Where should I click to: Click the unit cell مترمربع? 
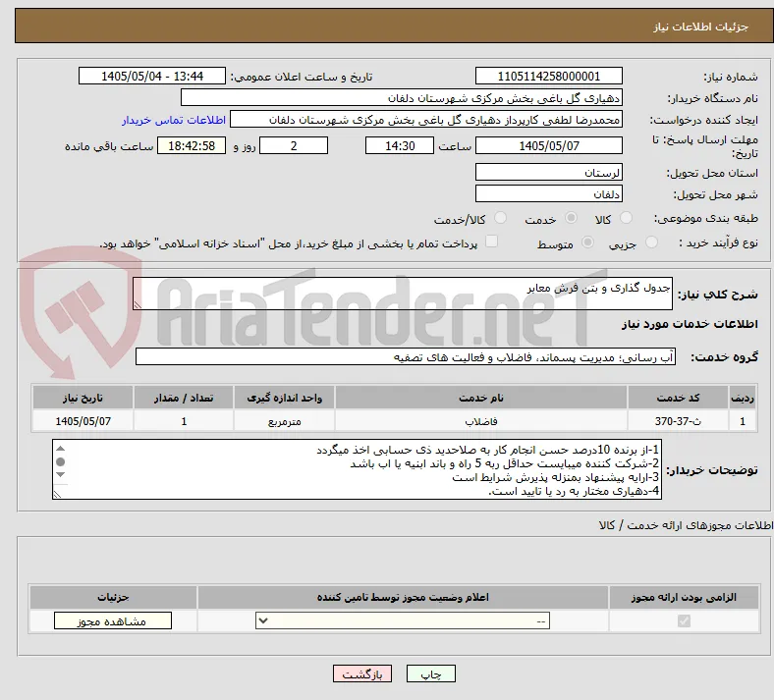(284, 421)
